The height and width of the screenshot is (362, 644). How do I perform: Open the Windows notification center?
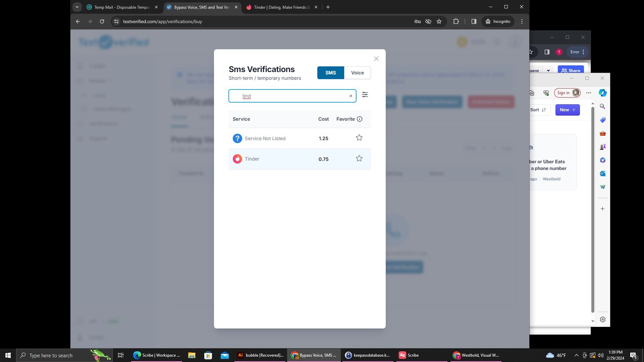pyautogui.click(x=634, y=355)
